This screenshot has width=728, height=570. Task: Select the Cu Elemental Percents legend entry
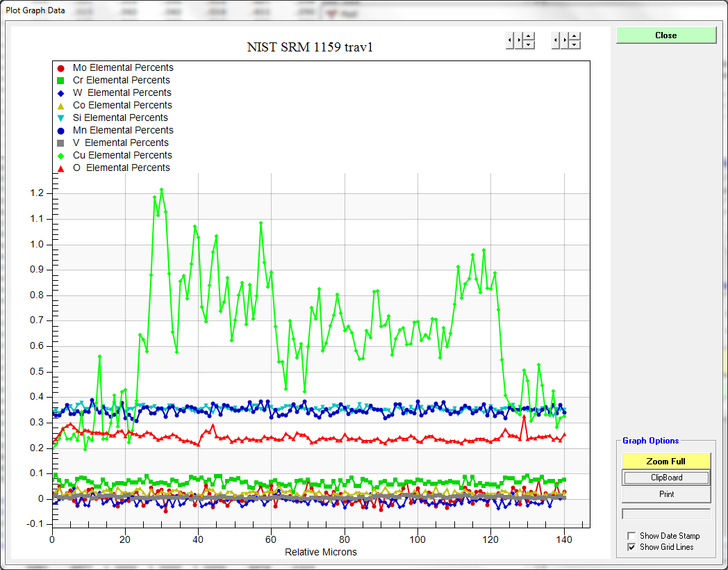pyautogui.click(x=122, y=155)
